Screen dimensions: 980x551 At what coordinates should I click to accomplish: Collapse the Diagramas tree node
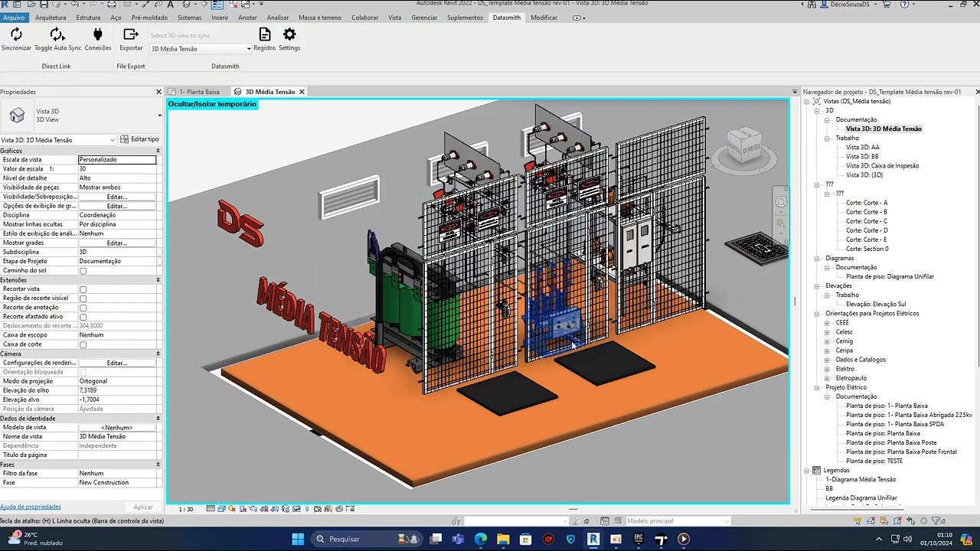818,259
